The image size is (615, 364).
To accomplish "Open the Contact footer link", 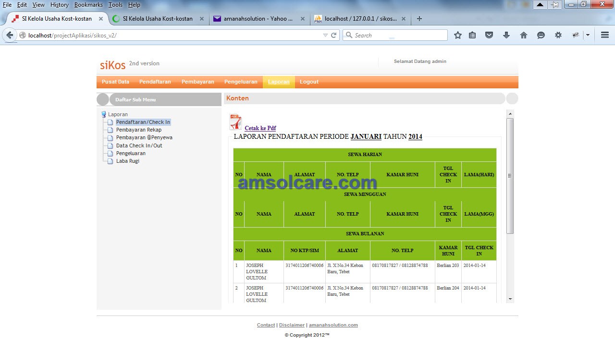I will click(266, 325).
